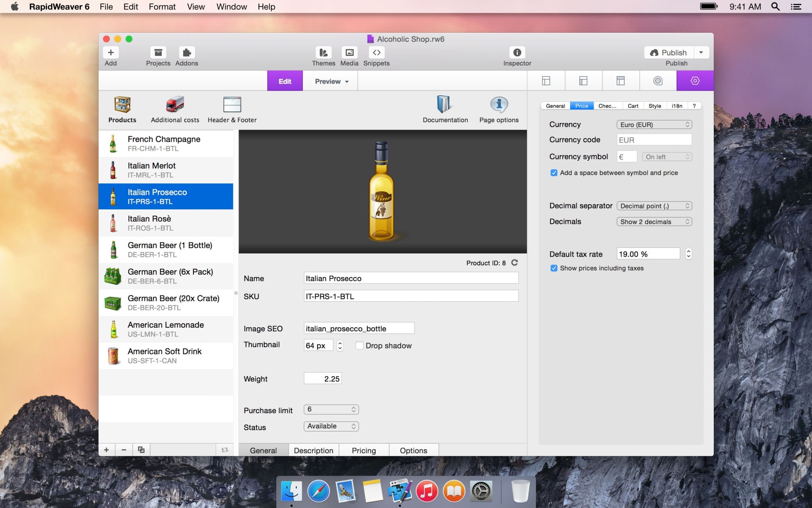Open the Currency Euro (EUR) dropdown

point(654,125)
